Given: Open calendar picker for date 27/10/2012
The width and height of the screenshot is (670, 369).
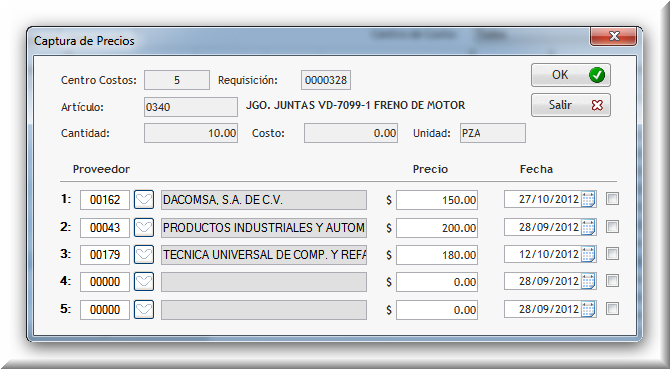Looking at the screenshot, I should coord(588,199).
